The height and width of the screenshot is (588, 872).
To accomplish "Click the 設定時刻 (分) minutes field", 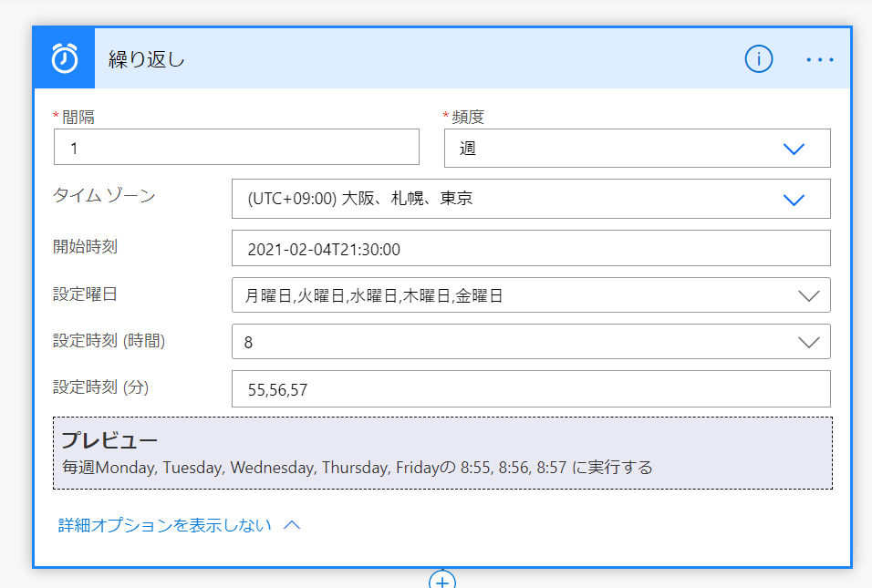I will pos(531,389).
